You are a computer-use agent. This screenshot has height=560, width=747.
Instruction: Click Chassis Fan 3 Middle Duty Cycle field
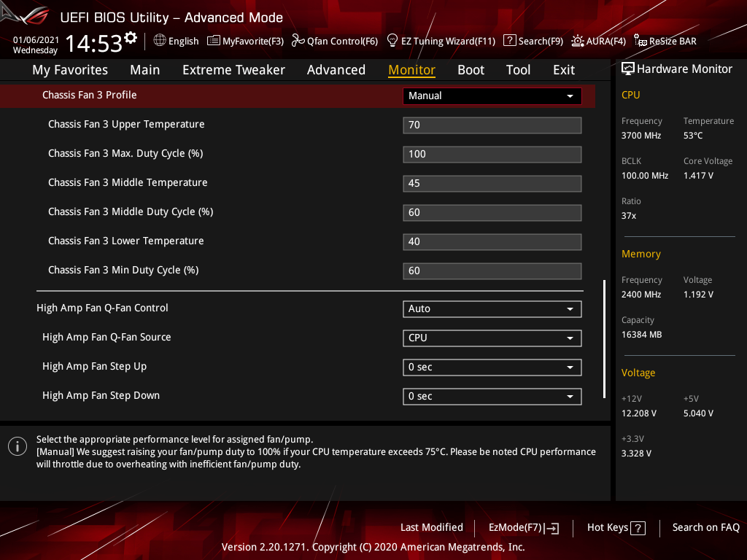click(492, 212)
